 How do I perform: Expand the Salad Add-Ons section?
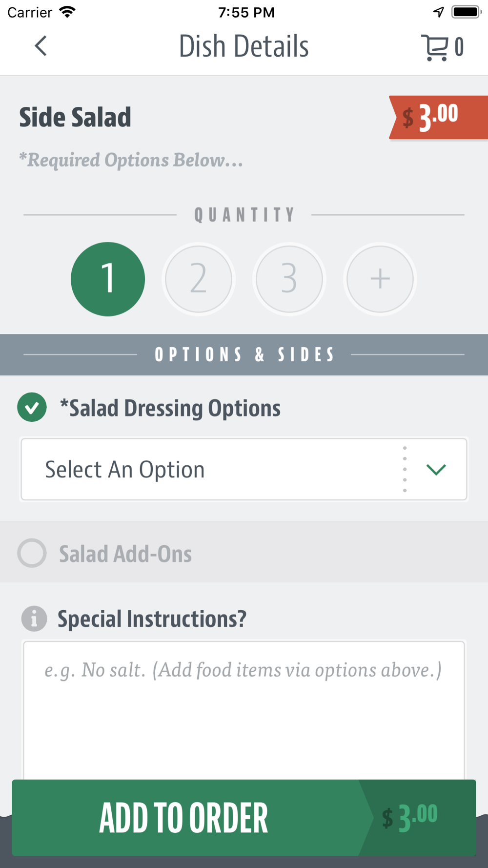[125, 554]
